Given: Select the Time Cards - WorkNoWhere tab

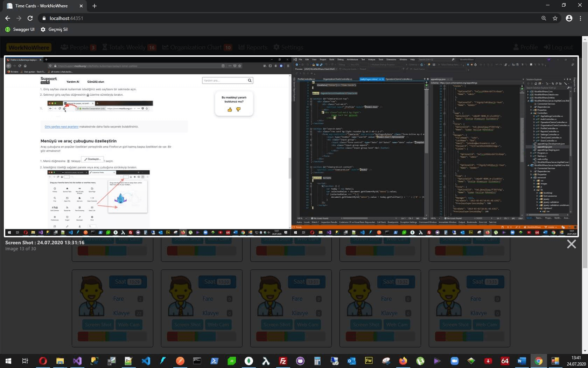Looking at the screenshot, I should pos(41,6).
